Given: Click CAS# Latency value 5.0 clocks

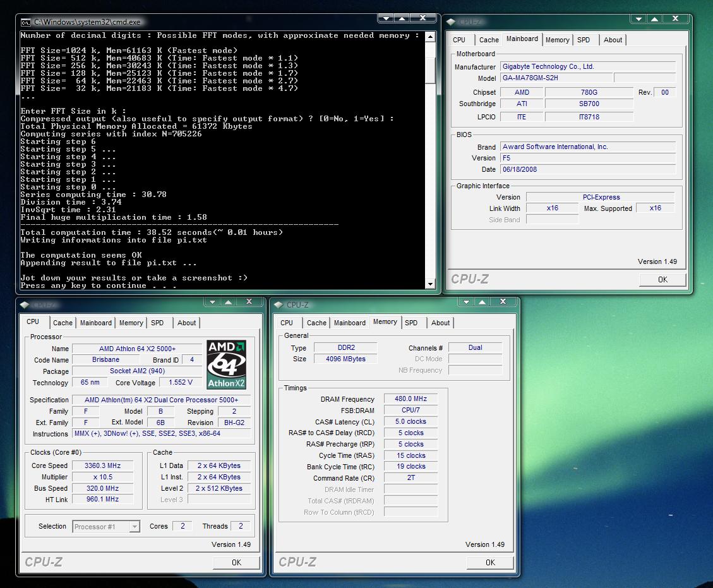Looking at the screenshot, I should [410, 421].
